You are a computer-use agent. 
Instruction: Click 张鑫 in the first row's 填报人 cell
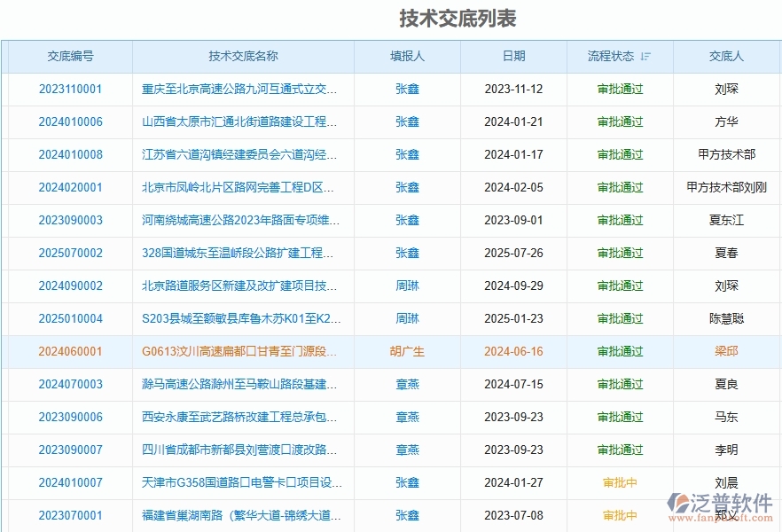click(x=406, y=90)
